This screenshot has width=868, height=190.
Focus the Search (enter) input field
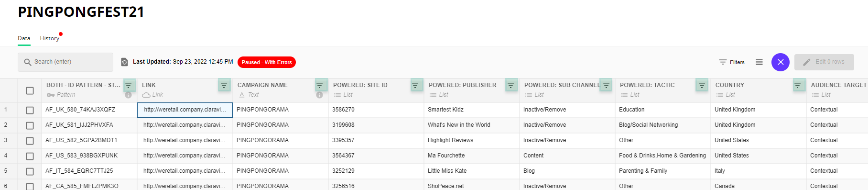click(65, 62)
